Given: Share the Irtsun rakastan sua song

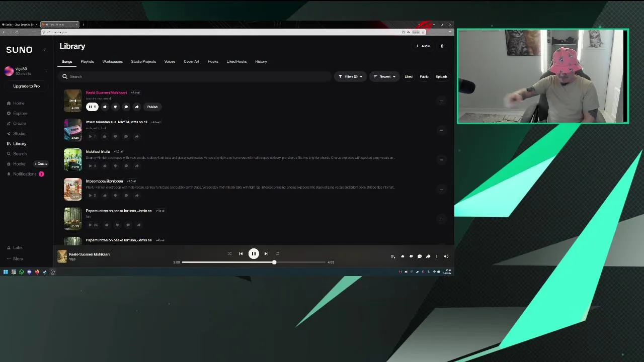Looking at the screenshot, I should [136, 136].
